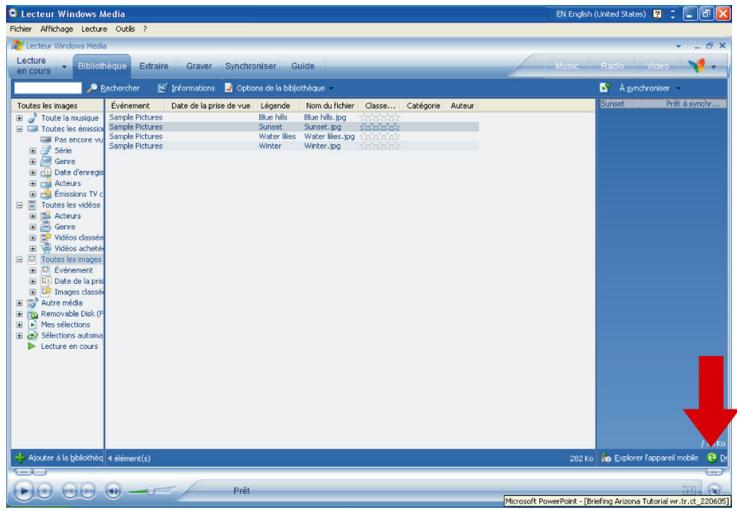This screenshot has width=737, height=510.
Task: Collapse the Toutes les vidéos node
Action: click(x=19, y=205)
